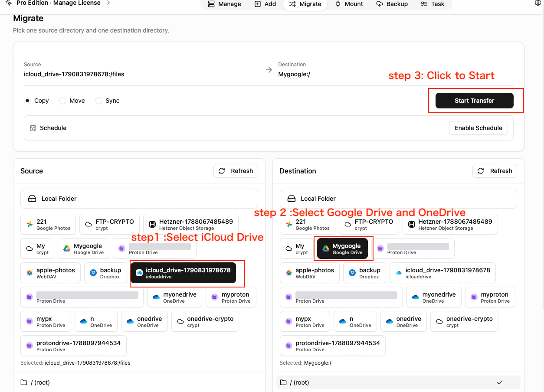Image resolution: width=544 pixels, height=392 pixels.
Task: Select mypx Proton Drive in Destination
Action: pyautogui.click(x=305, y=321)
